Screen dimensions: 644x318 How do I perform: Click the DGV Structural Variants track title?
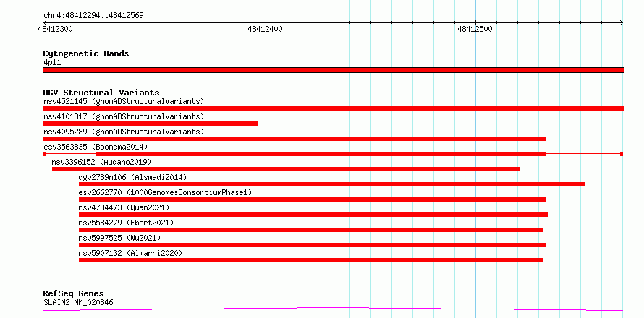point(101,93)
